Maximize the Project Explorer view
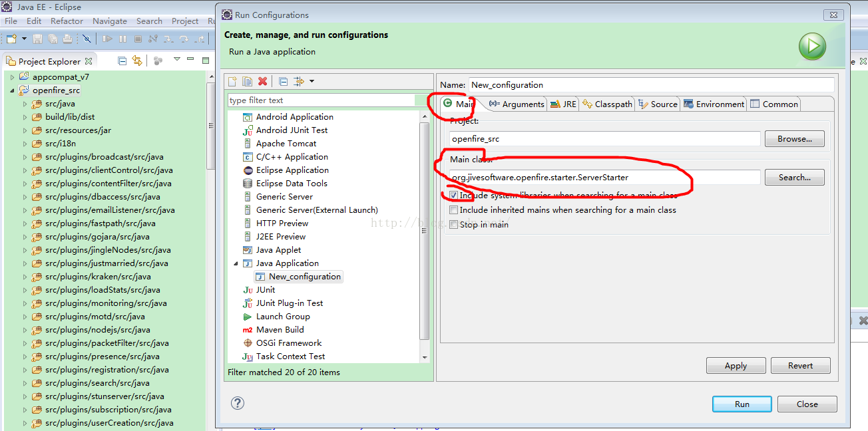This screenshot has width=868, height=431. pyautogui.click(x=206, y=61)
